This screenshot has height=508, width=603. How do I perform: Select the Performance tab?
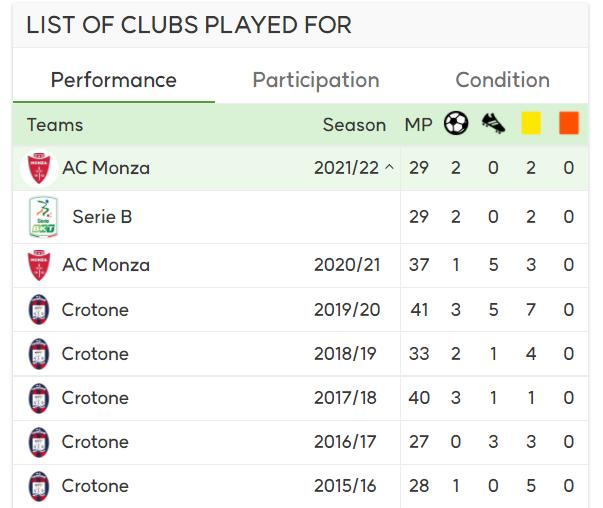point(113,80)
